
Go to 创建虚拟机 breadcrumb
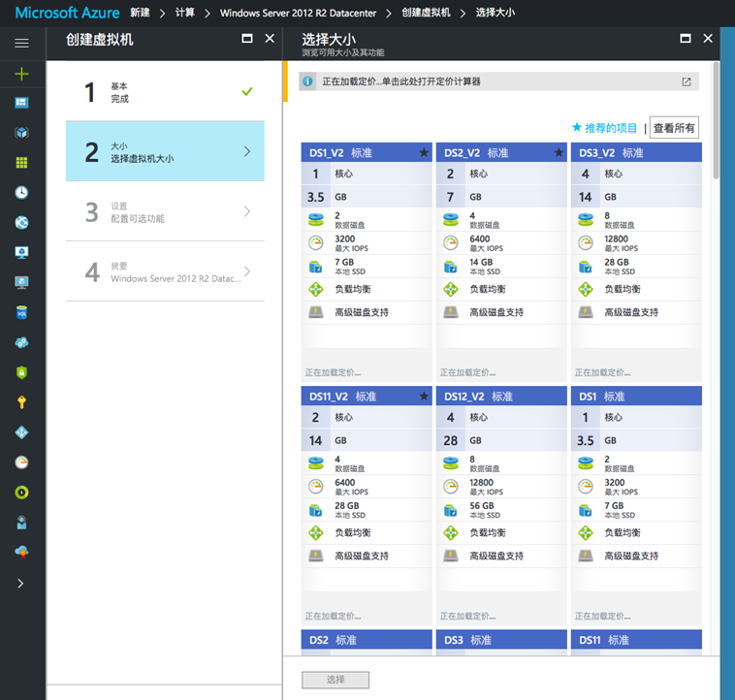click(426, 13)
